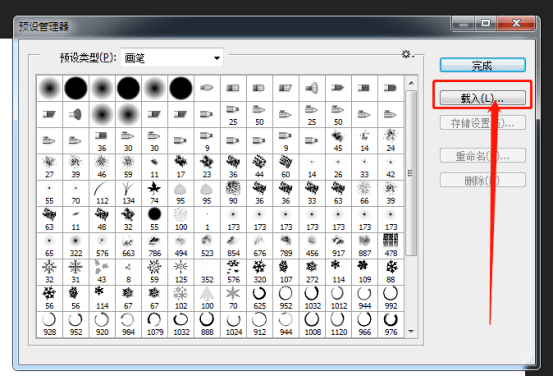Select the curved stroke brush 112
The image size is (554, 376).
(x=102, y=193)
